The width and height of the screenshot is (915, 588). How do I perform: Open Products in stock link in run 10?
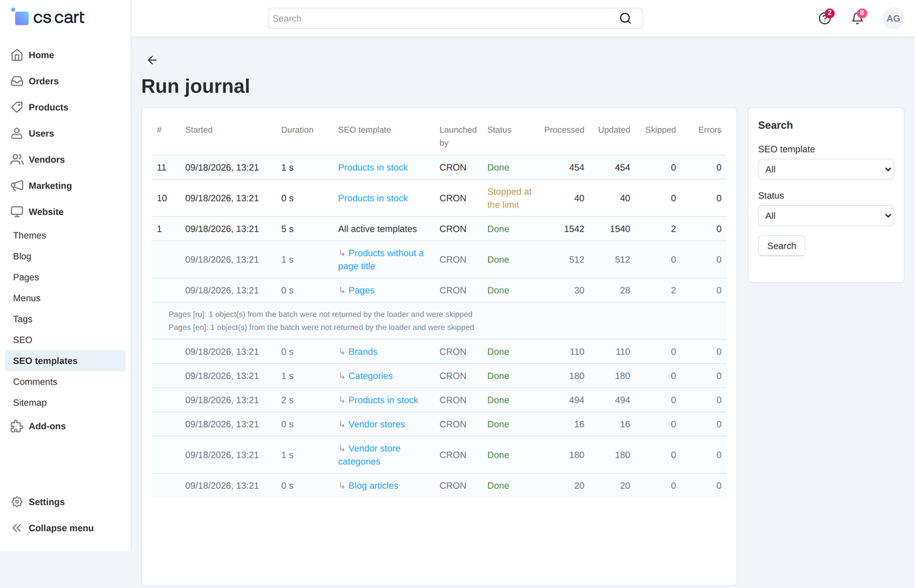coord(373,198)
